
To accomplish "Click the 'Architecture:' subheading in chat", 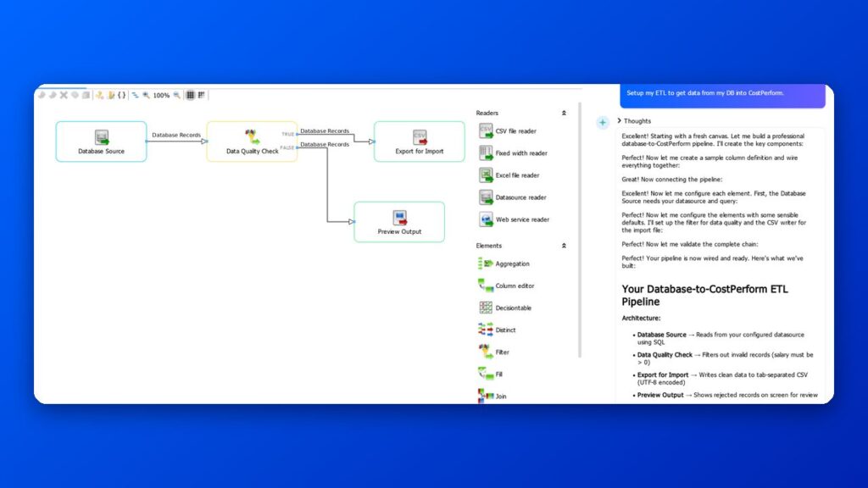I will [641, 319].
